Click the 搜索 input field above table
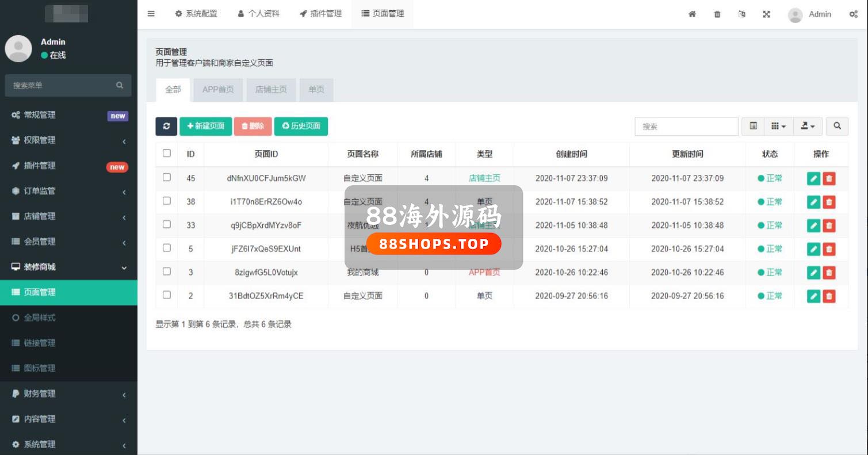 coord(686,127)
